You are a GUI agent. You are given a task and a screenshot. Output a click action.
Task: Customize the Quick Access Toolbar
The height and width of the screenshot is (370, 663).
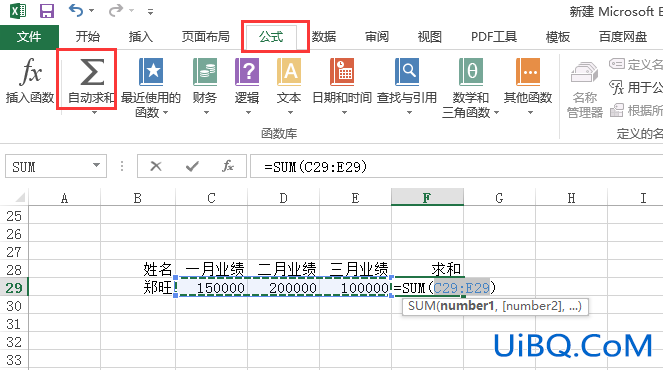pos(150,12)
